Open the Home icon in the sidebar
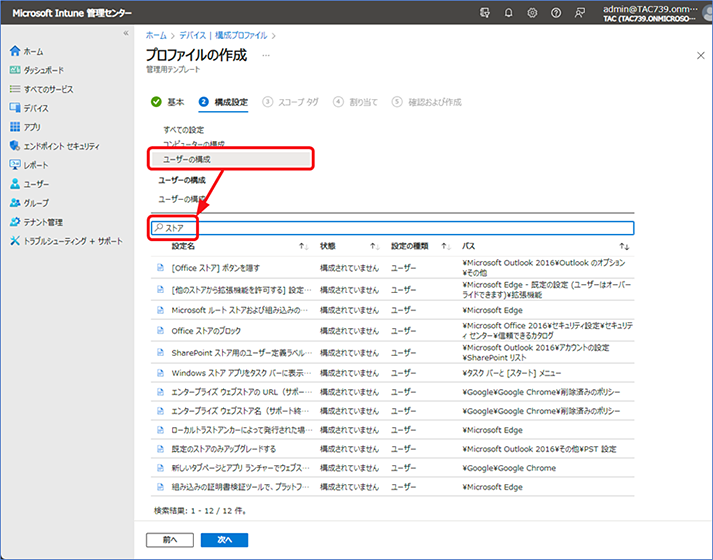Viewport: 713px width, 560px height. (x=15, y=51)
